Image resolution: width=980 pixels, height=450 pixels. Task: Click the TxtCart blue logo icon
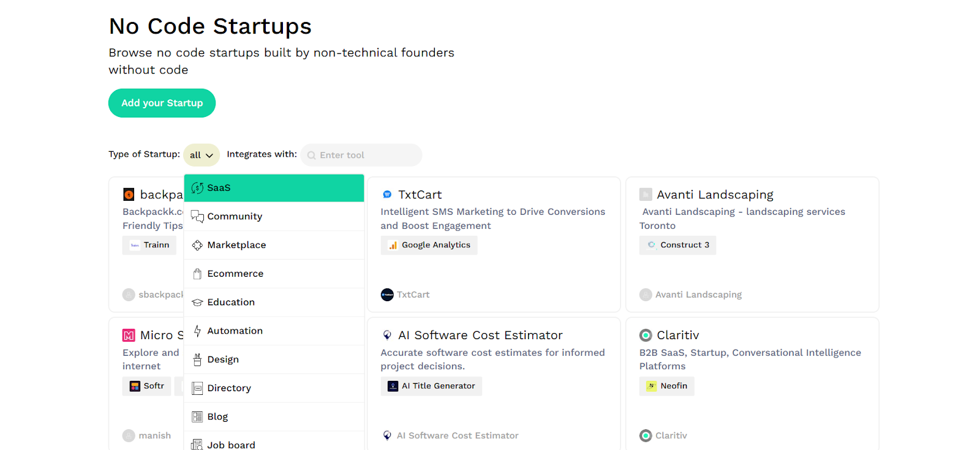387,195
